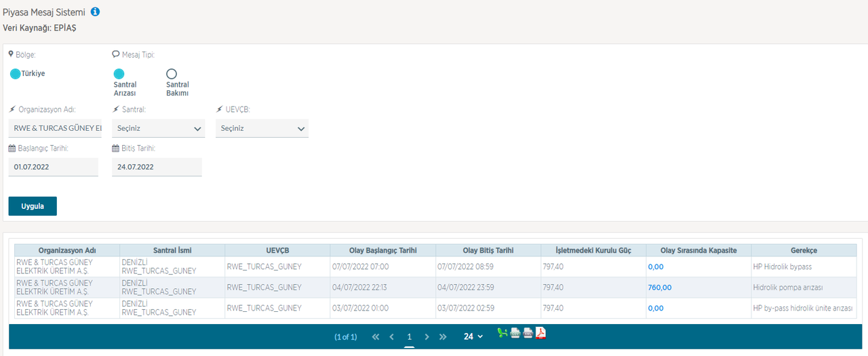Go to the first results page
This screenshot has height=356, width=868.
click(376, 336)
